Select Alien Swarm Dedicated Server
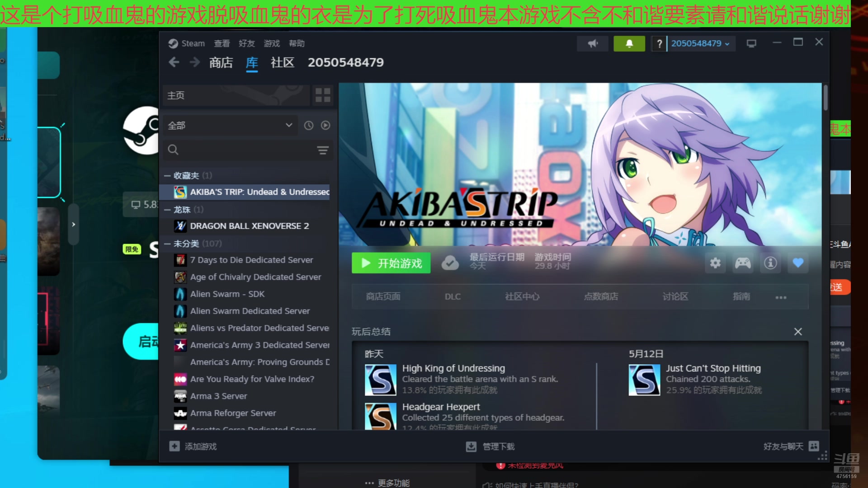The width and height of the screenshot is (868, 488). [245, 311]
